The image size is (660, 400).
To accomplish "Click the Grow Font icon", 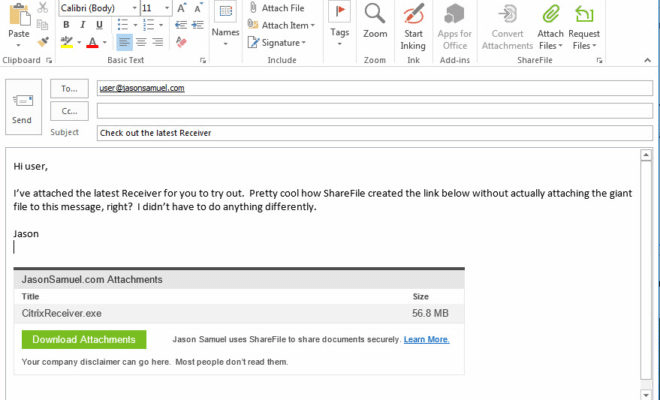I will pyautogui.click(x=181, y=8).
